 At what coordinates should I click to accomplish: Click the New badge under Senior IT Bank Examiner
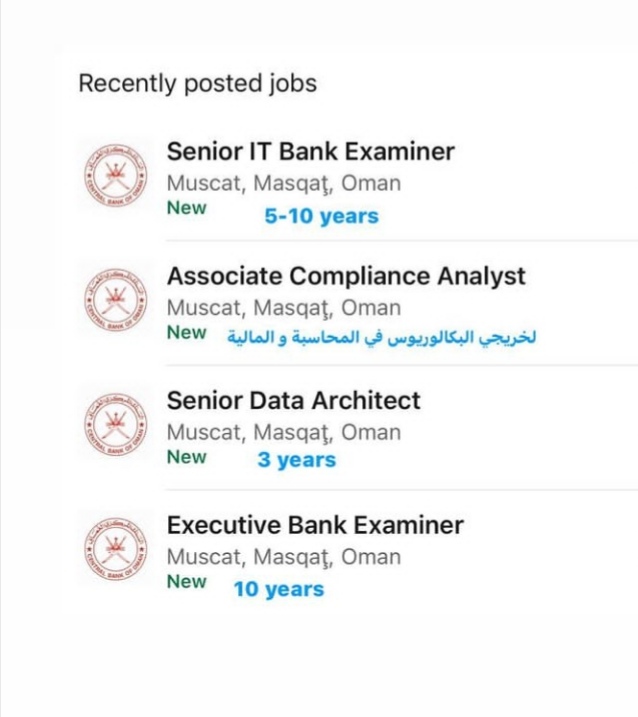[187, 208]
